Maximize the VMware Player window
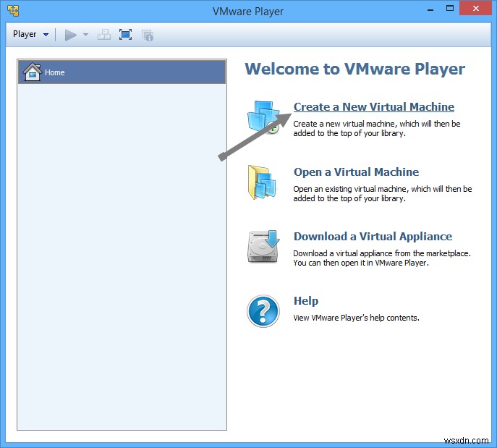The height and width of the screenshot is (448, 497). [x=450, y=9]
